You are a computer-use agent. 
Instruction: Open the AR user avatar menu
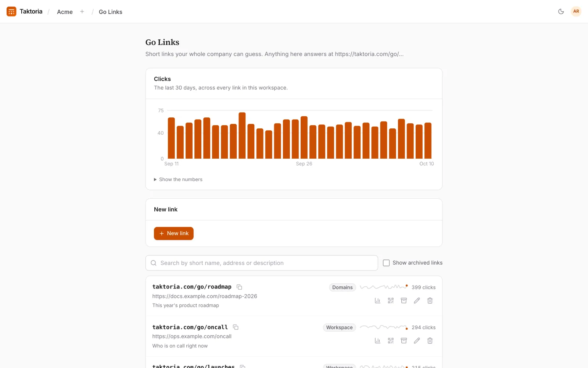click(x=576, y=11)
